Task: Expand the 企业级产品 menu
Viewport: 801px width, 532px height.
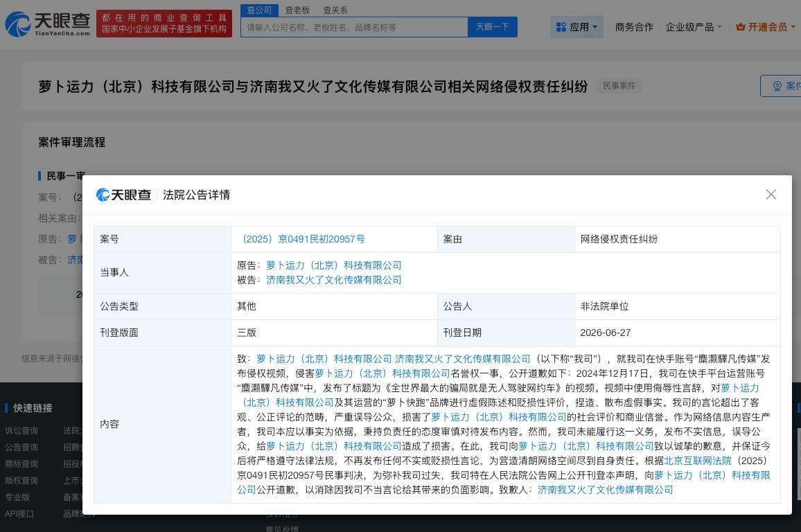Action: click(693, 27)
